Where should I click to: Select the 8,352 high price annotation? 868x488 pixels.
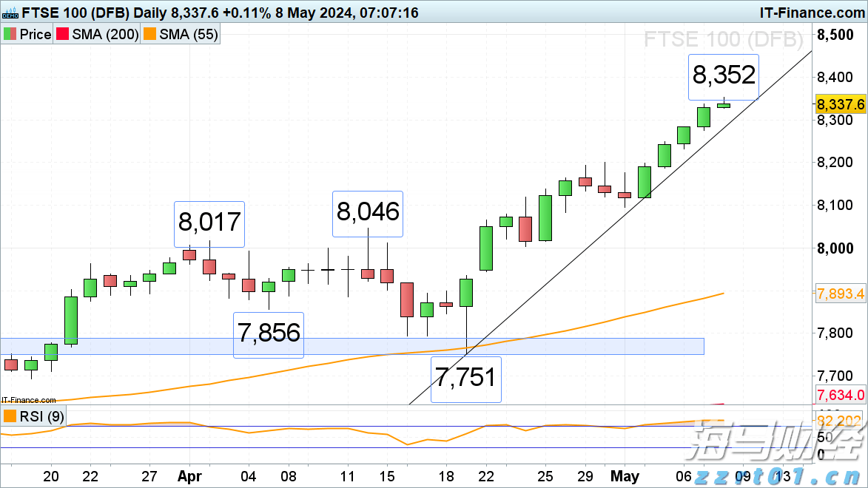pos(724,76)
